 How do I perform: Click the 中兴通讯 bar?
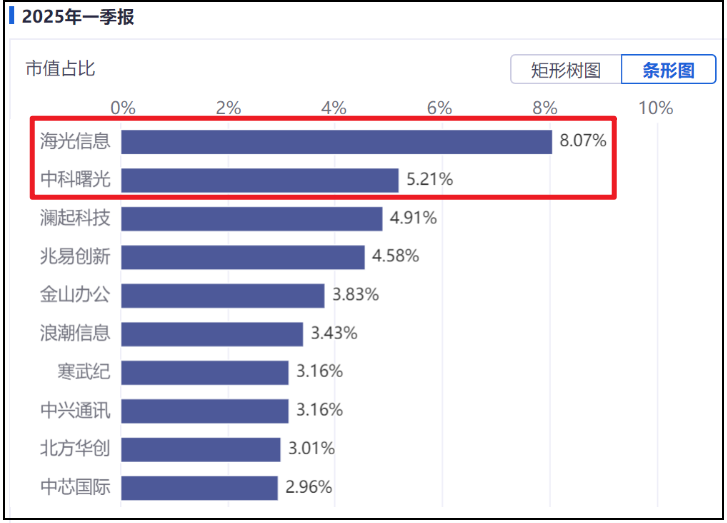click(205, 411)
